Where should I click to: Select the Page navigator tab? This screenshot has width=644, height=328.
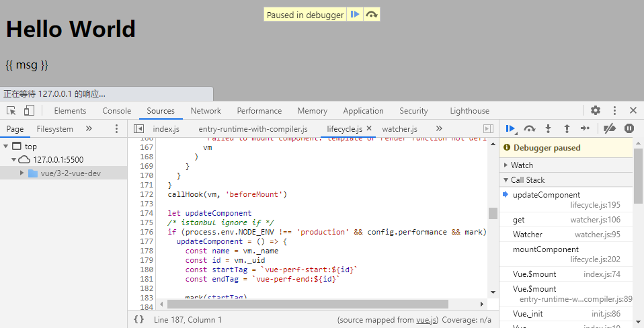point(15,129)
